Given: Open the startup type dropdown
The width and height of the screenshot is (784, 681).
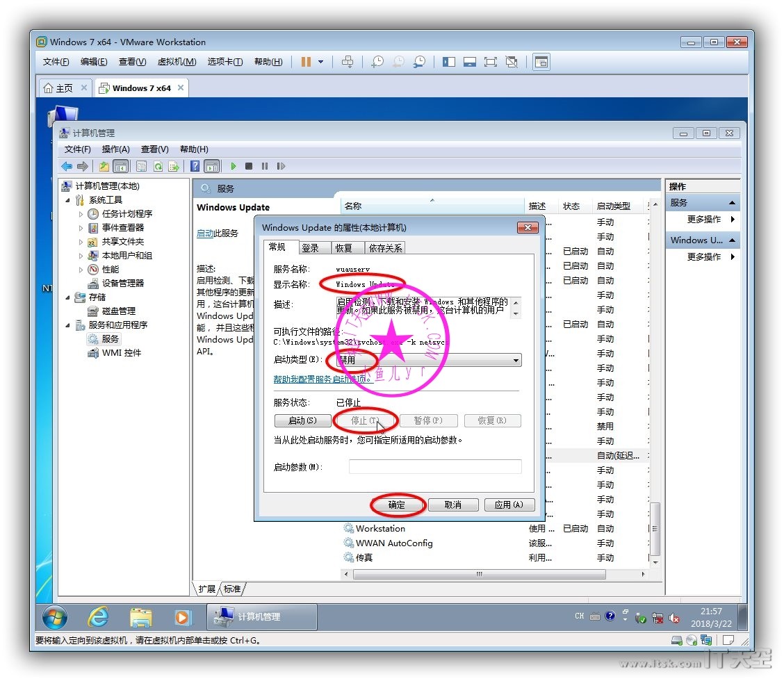Looking at the screenshot, I should tap(516, 361).
